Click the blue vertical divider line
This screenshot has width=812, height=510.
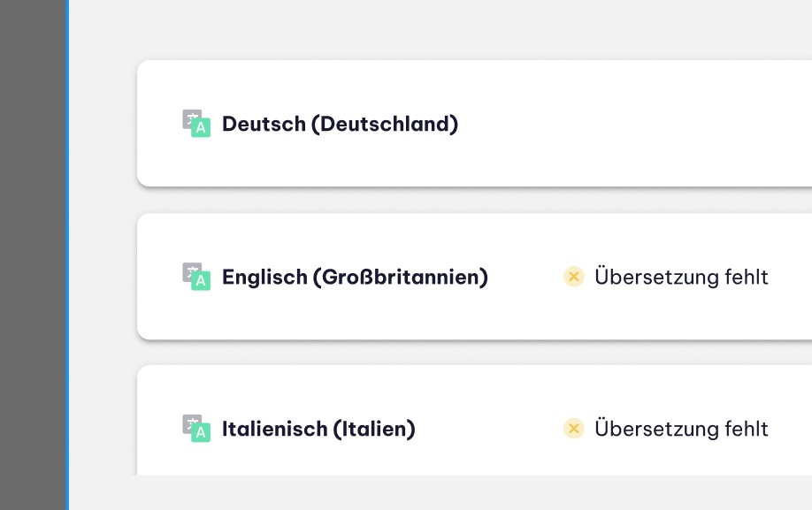pos(67,255)
